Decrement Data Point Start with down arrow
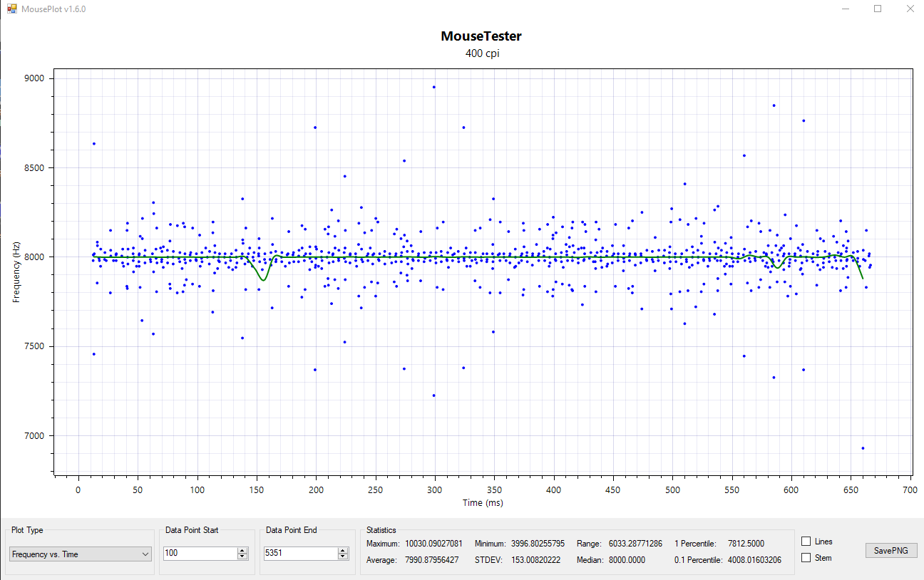This screenshot has height=580, width=924. click(x=242, y=556)
